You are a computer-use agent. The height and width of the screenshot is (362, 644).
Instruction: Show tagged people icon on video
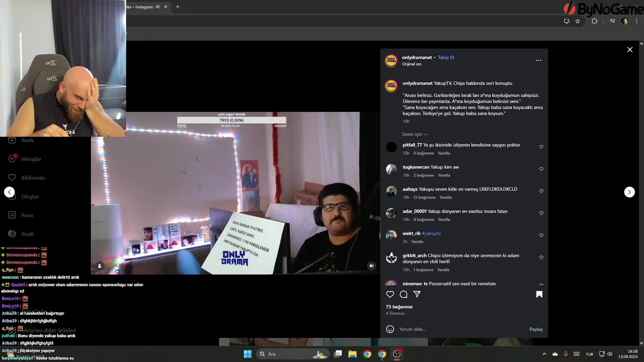tap(100, 266)
